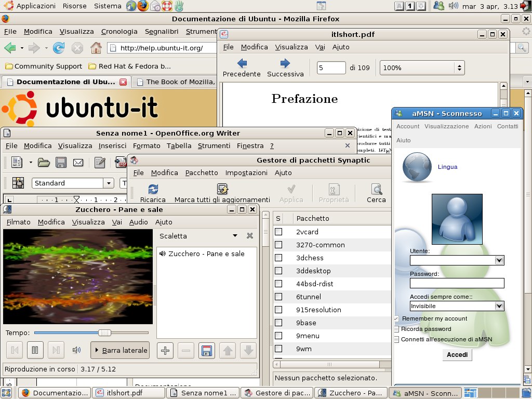Image resolution: width=532 pixels, height=399 pixels.
Task: Go to Successiva page in PDF viewer
Action: click(285, 64)
